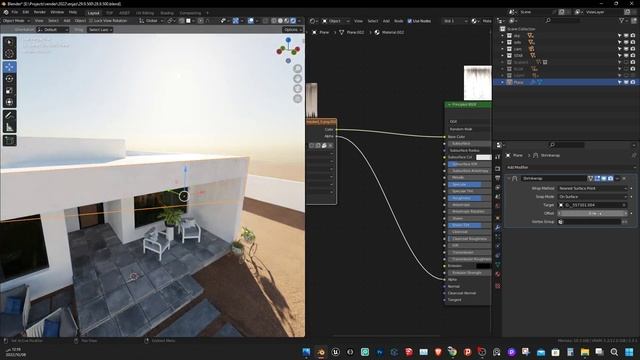The width and height of the screenshot is (640, 360).
Task: Toggle viewport overlays button
Action: click(x=250, y=21)
